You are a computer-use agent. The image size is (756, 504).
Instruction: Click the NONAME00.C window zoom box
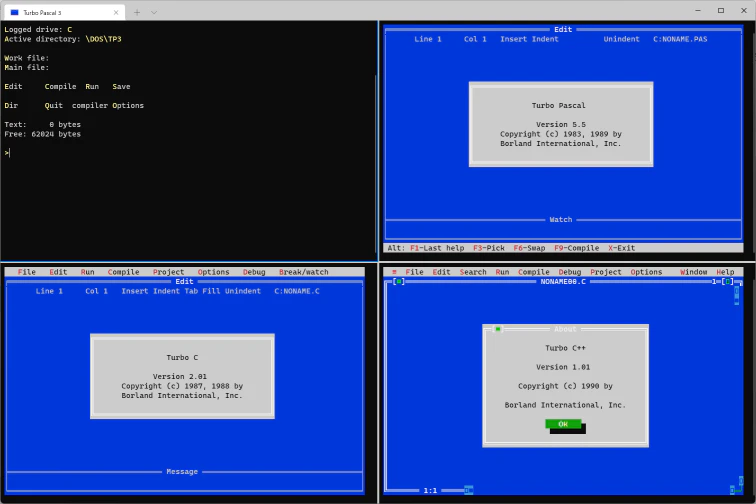(x=728, y=282)
